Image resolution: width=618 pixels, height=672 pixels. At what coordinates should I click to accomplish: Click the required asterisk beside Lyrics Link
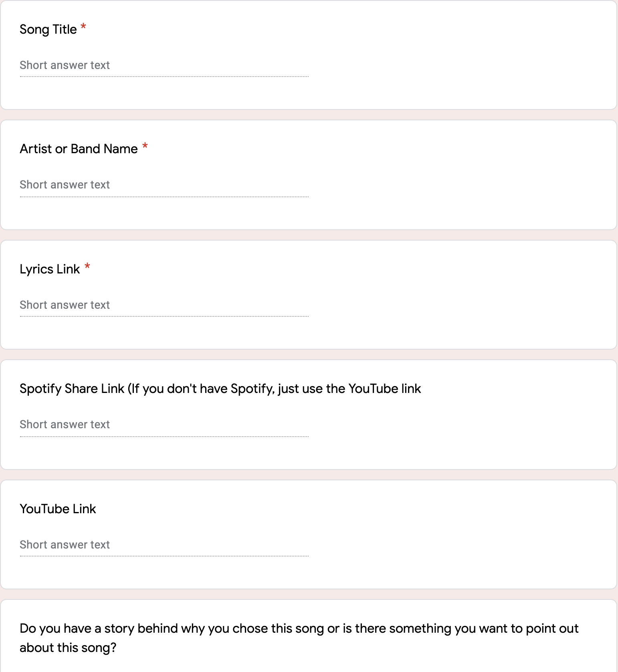(87, 267)
